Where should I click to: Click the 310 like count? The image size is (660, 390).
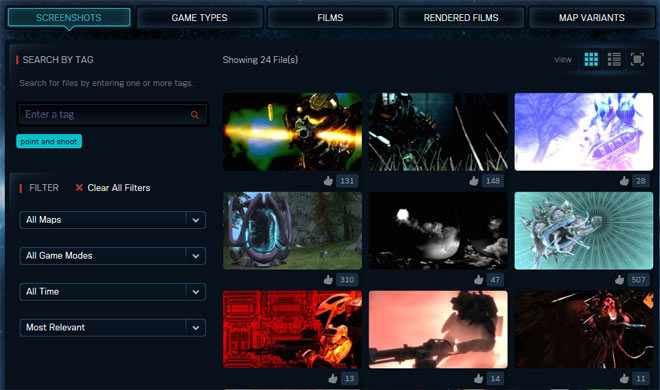347,280
